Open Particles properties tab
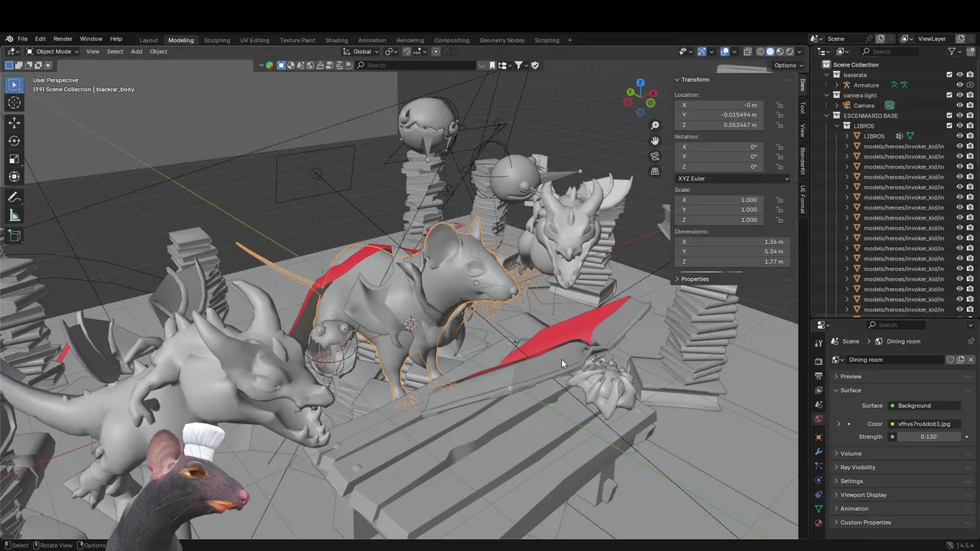Screen dimensions: 980x551 coord(818,466)
